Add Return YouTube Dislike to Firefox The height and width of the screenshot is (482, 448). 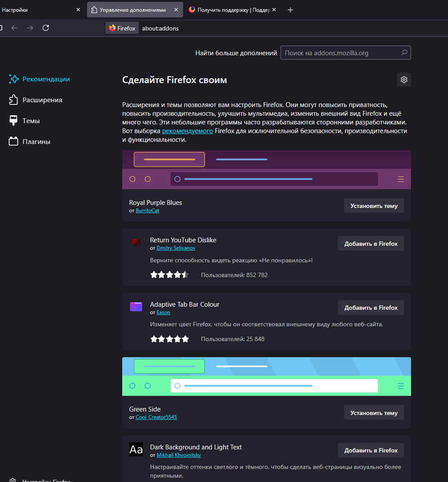tap(371, 244)
